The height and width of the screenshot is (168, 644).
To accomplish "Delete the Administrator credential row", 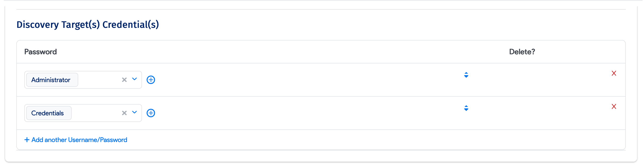I will pyautogui.click(x=614, y=73).
